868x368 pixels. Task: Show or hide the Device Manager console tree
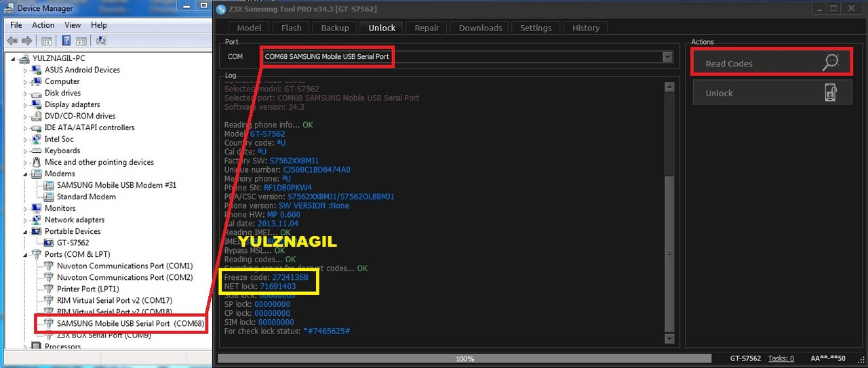click(x=46, y=41)
